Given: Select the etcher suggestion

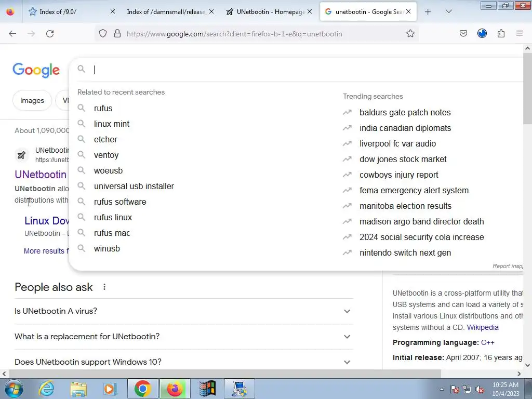Looking at the screenshot, I should 105,139.
